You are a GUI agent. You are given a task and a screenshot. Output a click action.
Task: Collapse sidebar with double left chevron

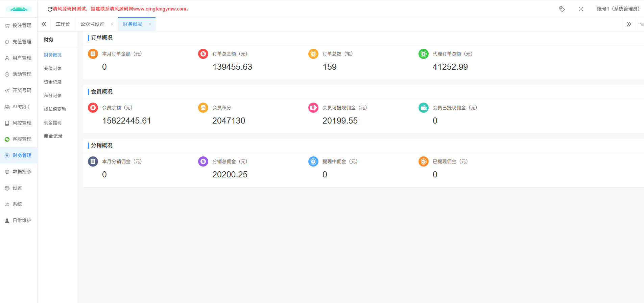pyautogui.click(x=44, y=24)
